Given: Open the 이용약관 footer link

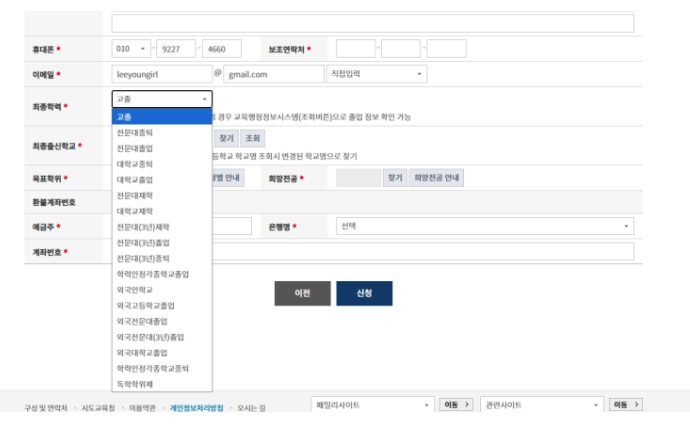Looking at the screenshot, I should click(142, 408).
